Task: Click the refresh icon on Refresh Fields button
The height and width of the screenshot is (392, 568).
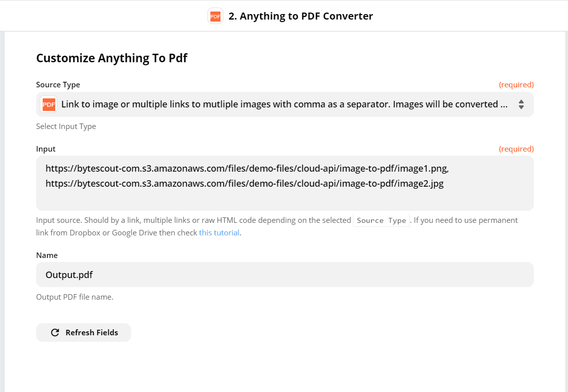Action: [55, 332]
